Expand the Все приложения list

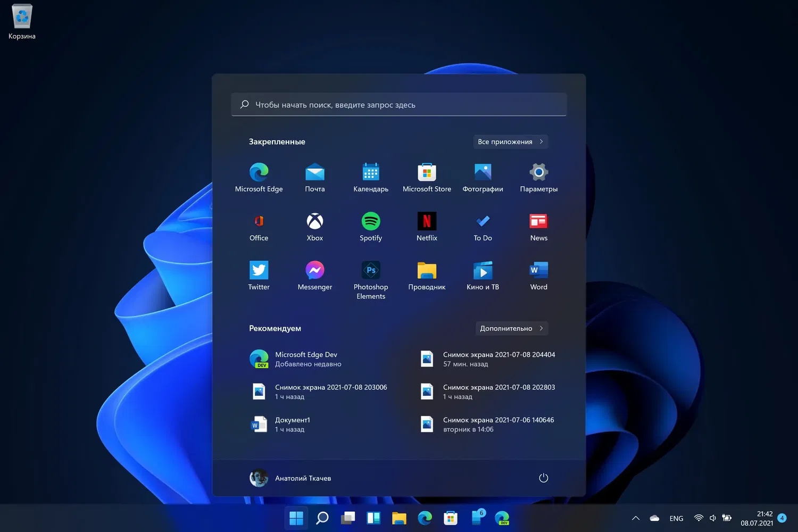[510, 142]
